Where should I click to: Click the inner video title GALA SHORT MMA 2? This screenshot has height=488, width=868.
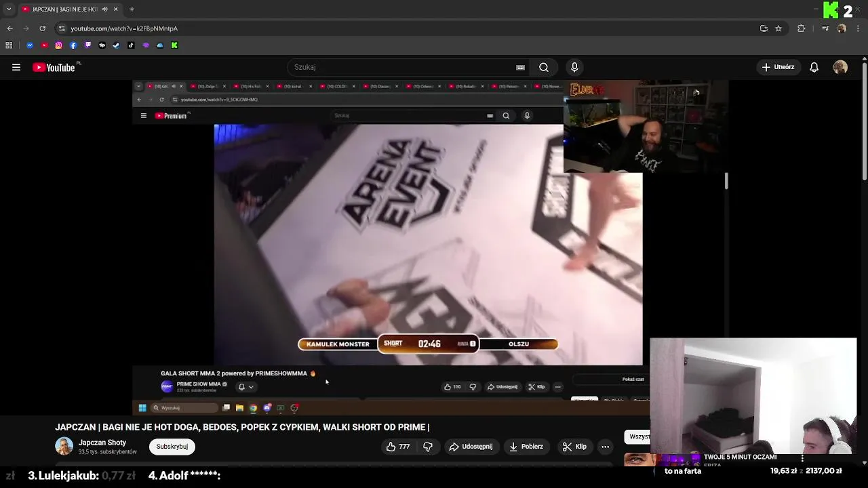tap(238, 373)
